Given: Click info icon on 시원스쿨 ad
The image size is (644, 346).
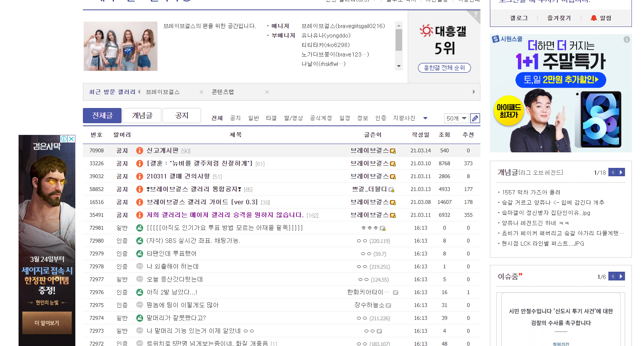Looking at the screenshot, I should click(x=627, y=39).
